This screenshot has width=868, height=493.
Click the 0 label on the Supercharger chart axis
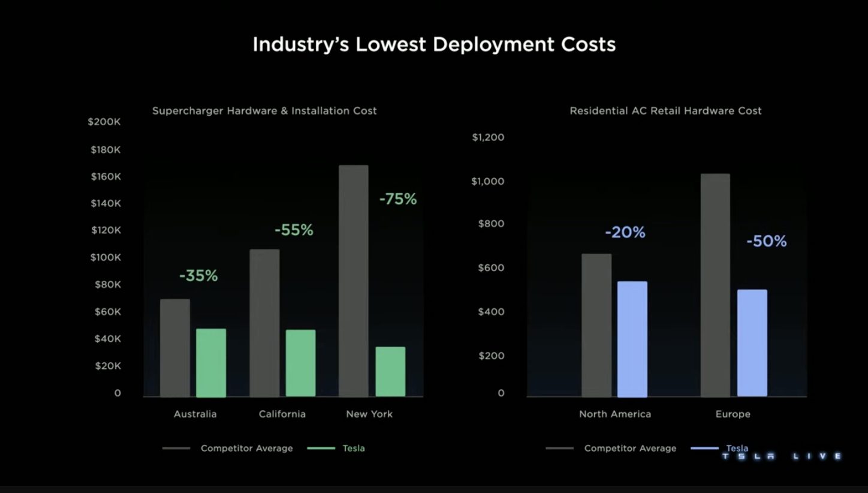(117, 393)
